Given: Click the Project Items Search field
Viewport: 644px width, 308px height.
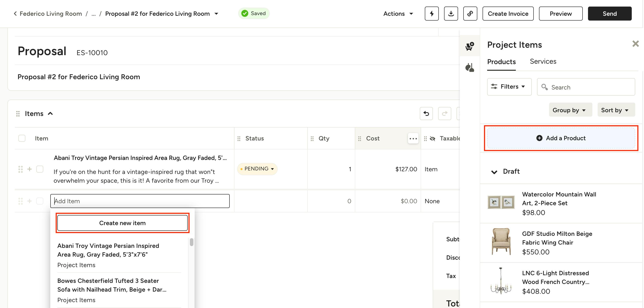Looking at the screenshot, I should (x=586, y=87).
